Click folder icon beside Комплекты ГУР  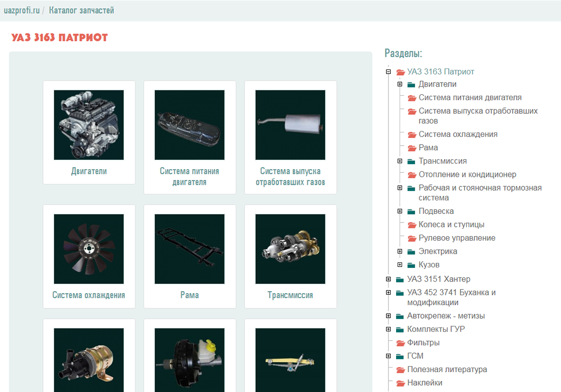click(x=400, y=330)
